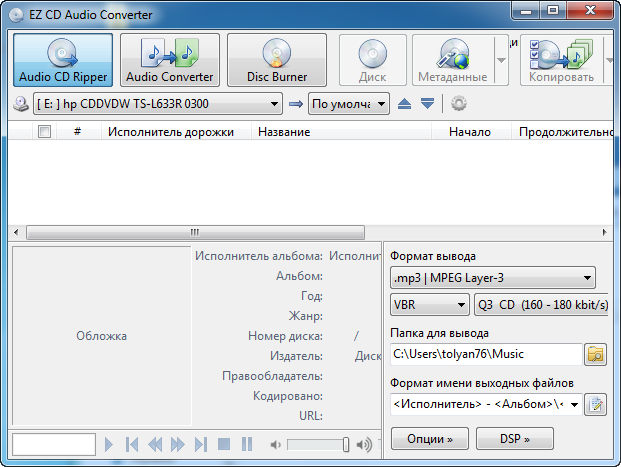
Task: Open the Audio Converter mode
Action: pyautogui.click(x=169, y=60)
